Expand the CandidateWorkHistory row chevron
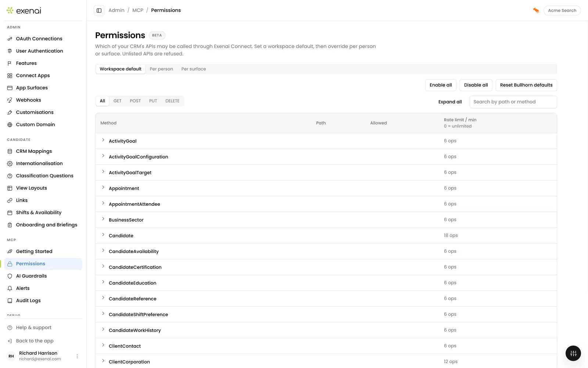This screenshot has width=588, height=368. (x=103, y=329)
